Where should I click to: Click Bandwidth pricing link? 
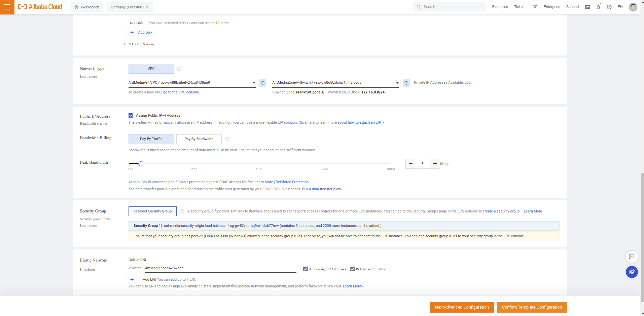click(x=94, y=124)
